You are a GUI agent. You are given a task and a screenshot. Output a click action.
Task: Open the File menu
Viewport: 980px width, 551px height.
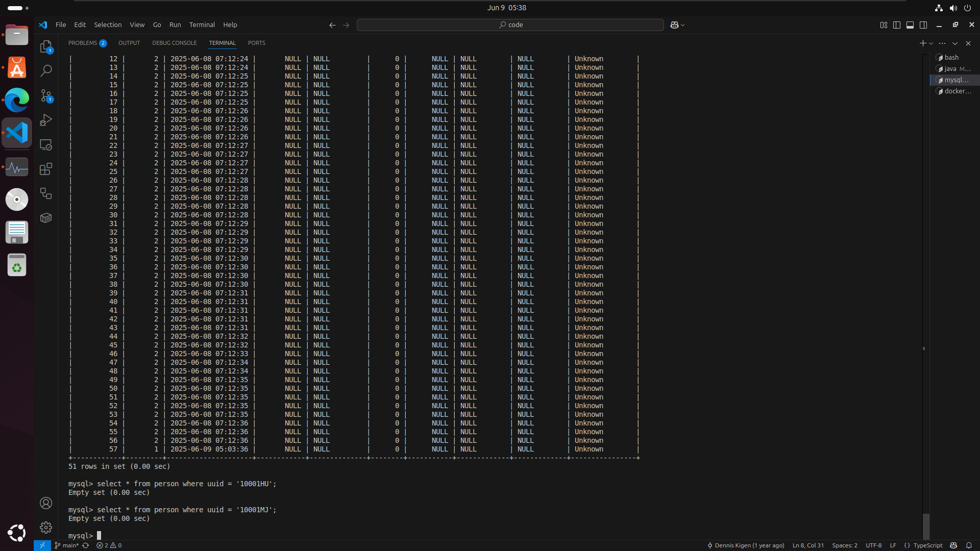61,25
